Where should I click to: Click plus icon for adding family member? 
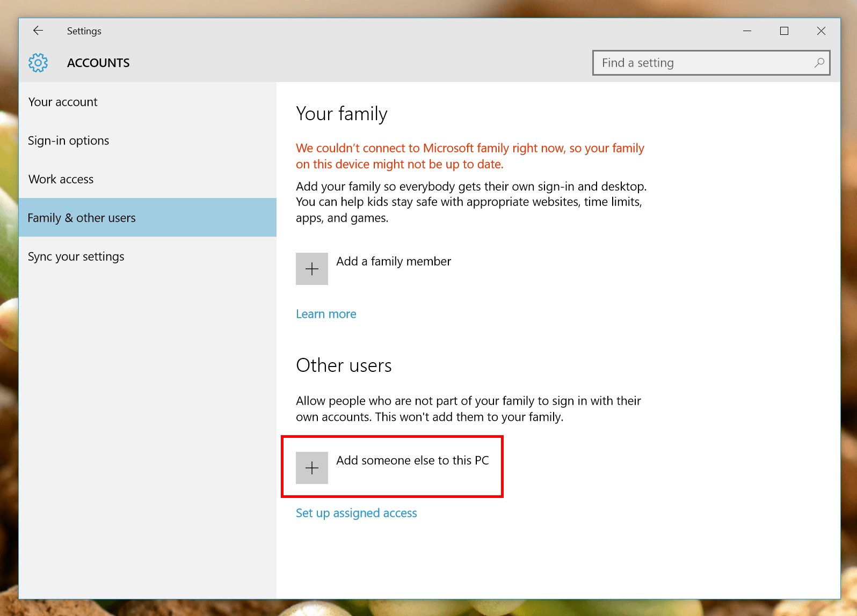pyautogui.click(x=312, y=269)
